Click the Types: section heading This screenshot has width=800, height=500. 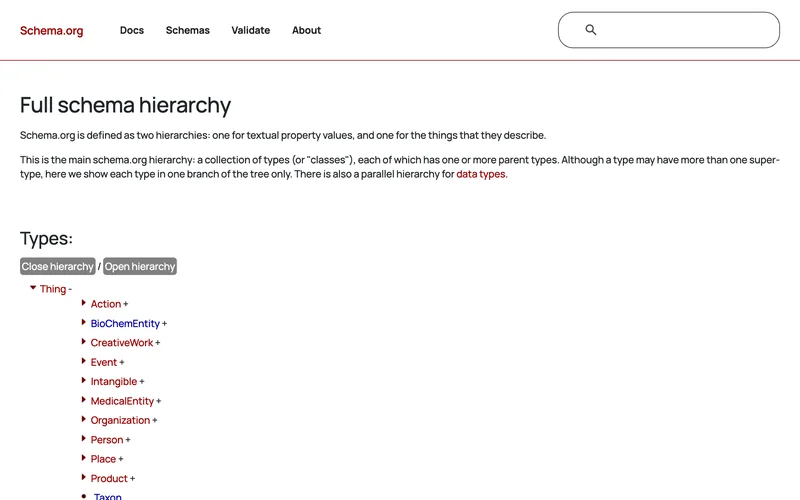point(46,239)
